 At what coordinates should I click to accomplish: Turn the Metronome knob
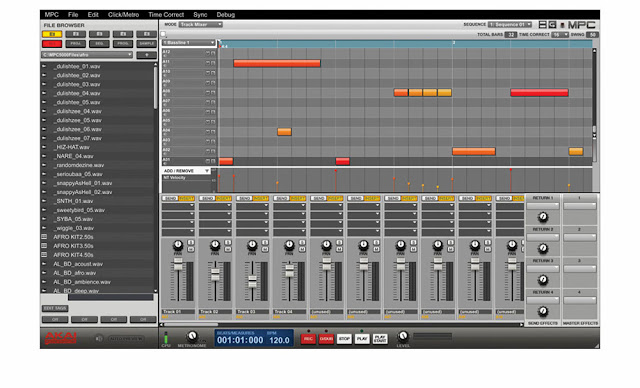[192, 336]
